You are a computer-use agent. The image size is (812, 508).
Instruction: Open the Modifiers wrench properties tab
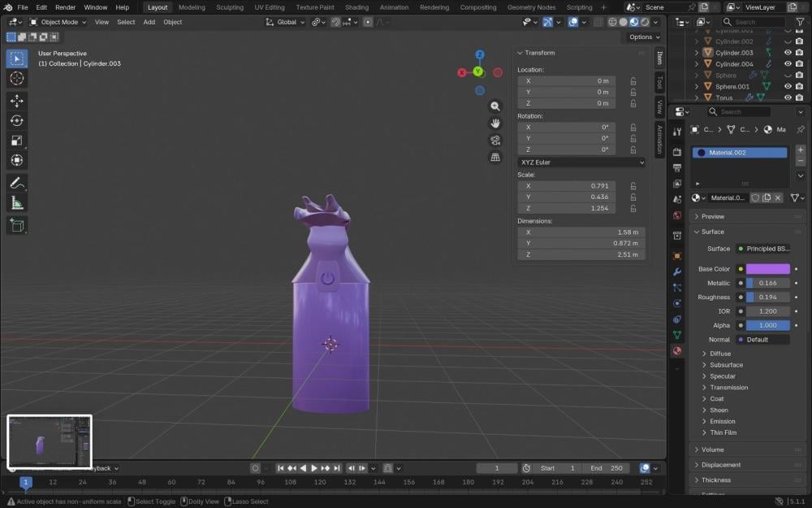pyautogui.click(x=677, y=271)
